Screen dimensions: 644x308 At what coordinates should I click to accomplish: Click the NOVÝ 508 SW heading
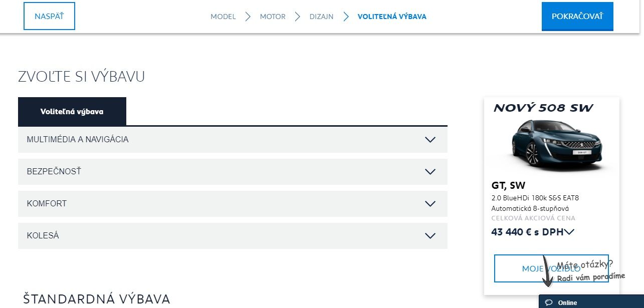pyautogui.click(x=544, y=108)
